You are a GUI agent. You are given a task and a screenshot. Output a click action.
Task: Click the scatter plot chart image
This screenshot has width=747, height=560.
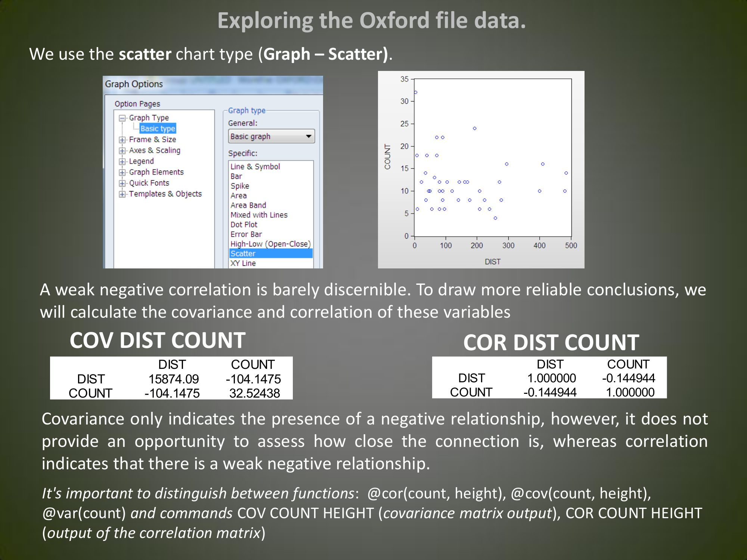481,169
